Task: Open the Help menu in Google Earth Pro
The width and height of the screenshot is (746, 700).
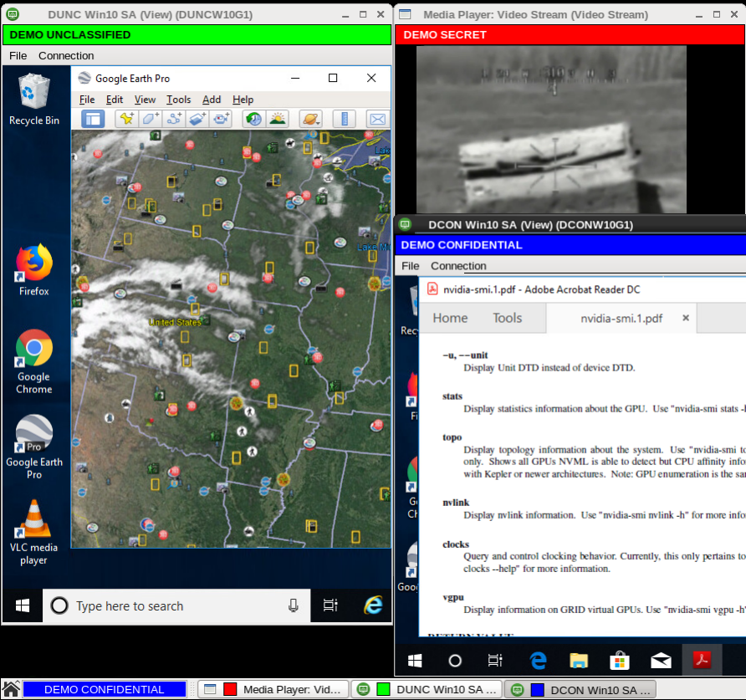Action: [243, 100]
